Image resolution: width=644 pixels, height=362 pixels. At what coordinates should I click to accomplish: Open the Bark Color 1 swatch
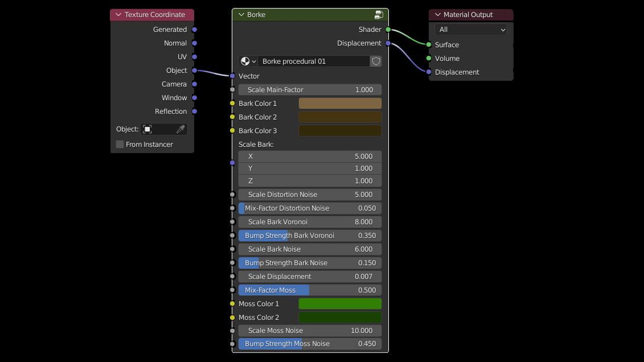point(340,104)
